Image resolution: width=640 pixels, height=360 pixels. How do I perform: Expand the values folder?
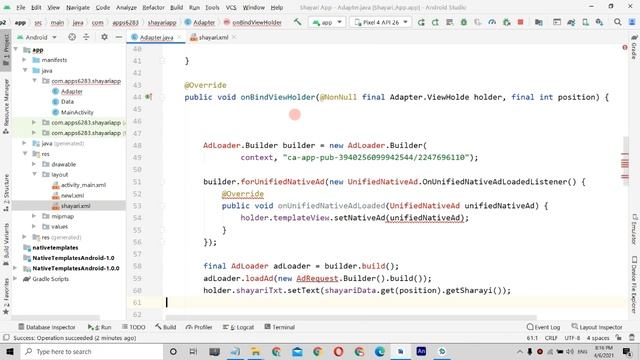pos(34,227)
